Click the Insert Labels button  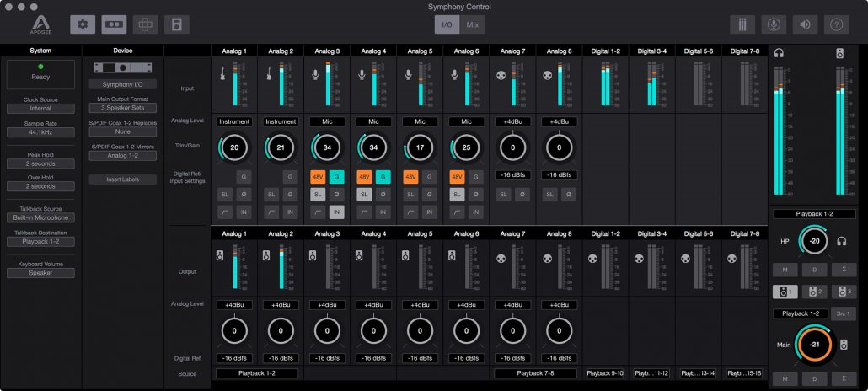123,179
